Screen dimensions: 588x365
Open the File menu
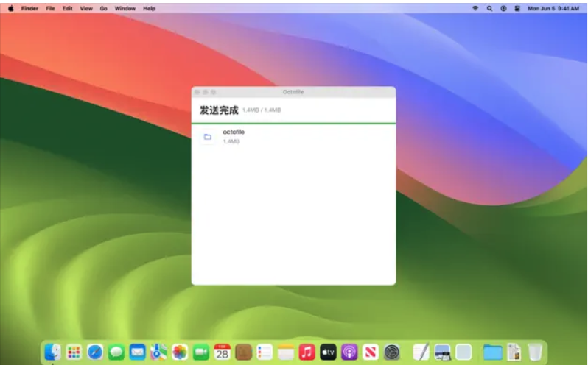(x=50, y=8)
